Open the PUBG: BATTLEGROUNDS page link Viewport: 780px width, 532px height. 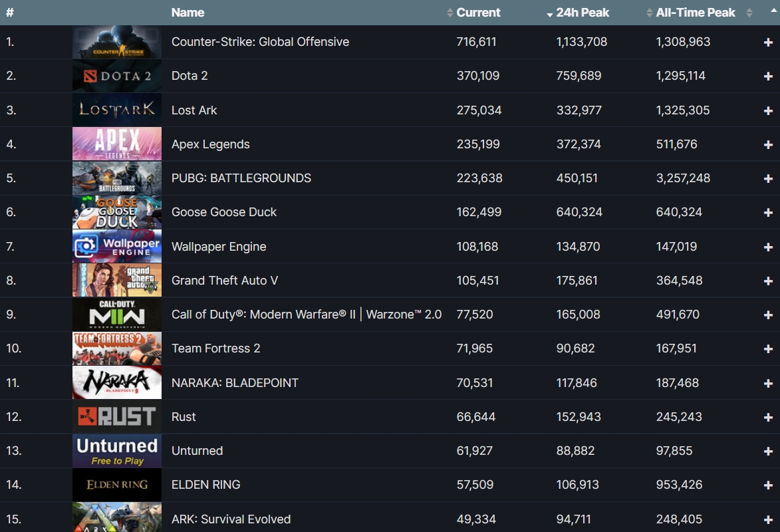tap(241, 178)
